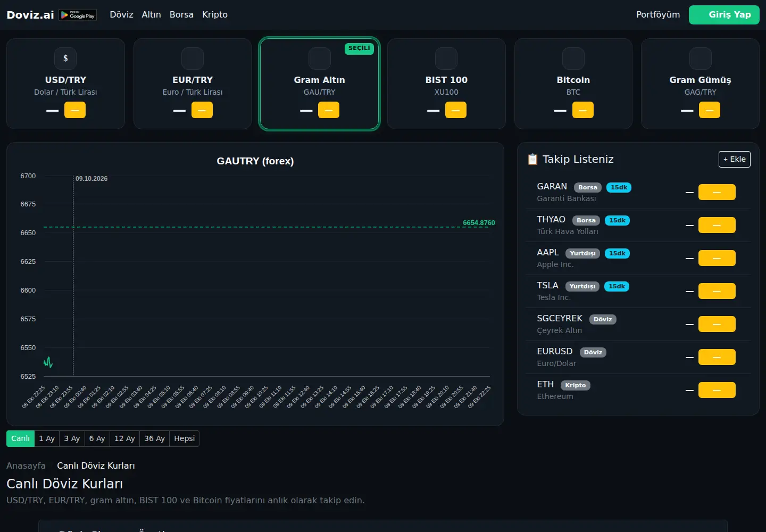Open AAPL watchlist row
Screen dimensions: 766x532
(638, 258)
